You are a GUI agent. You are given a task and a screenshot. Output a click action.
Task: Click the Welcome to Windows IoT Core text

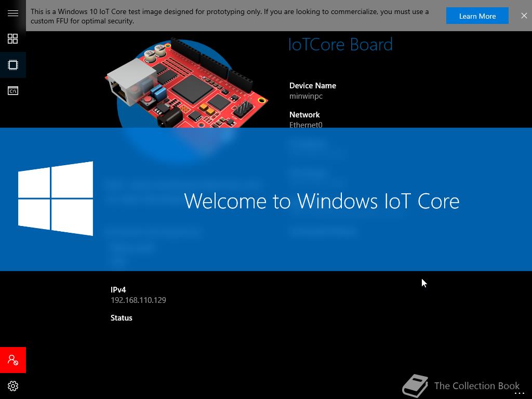click(x=321, y=201)
